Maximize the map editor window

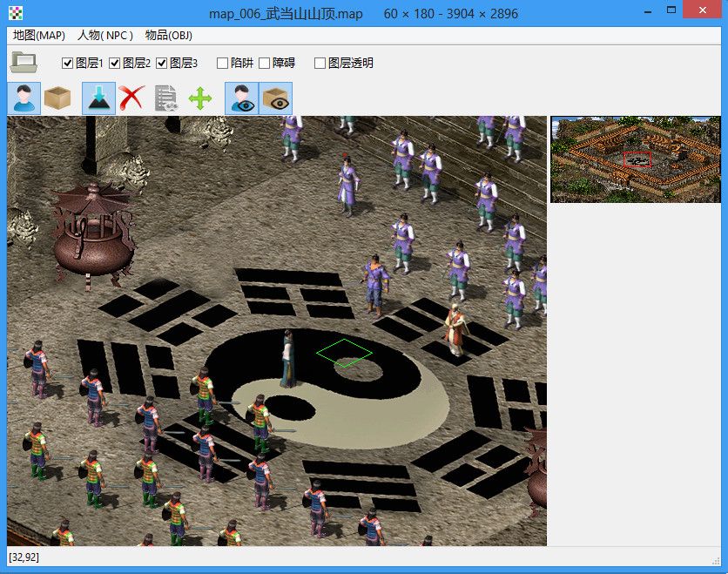pyautogui.click(x=671, y=10)
